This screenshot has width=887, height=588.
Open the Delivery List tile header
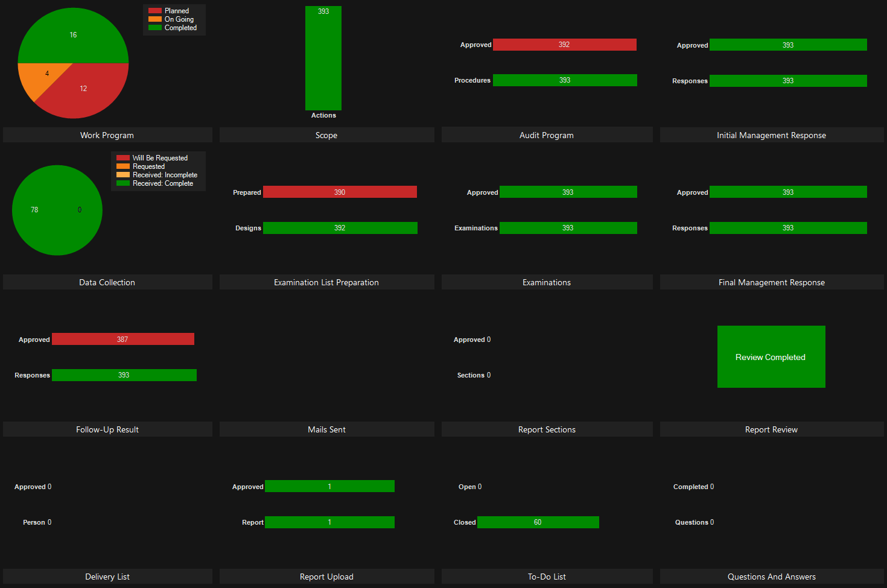[107, 577]
